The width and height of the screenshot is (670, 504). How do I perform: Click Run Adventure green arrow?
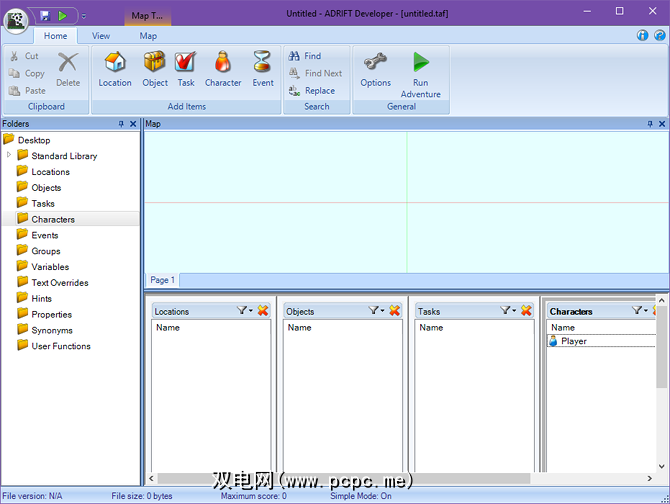(x=420, y=74)
